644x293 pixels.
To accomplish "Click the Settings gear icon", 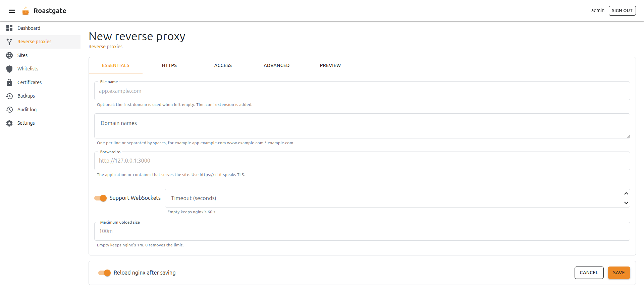I will (x=9, y=123).
